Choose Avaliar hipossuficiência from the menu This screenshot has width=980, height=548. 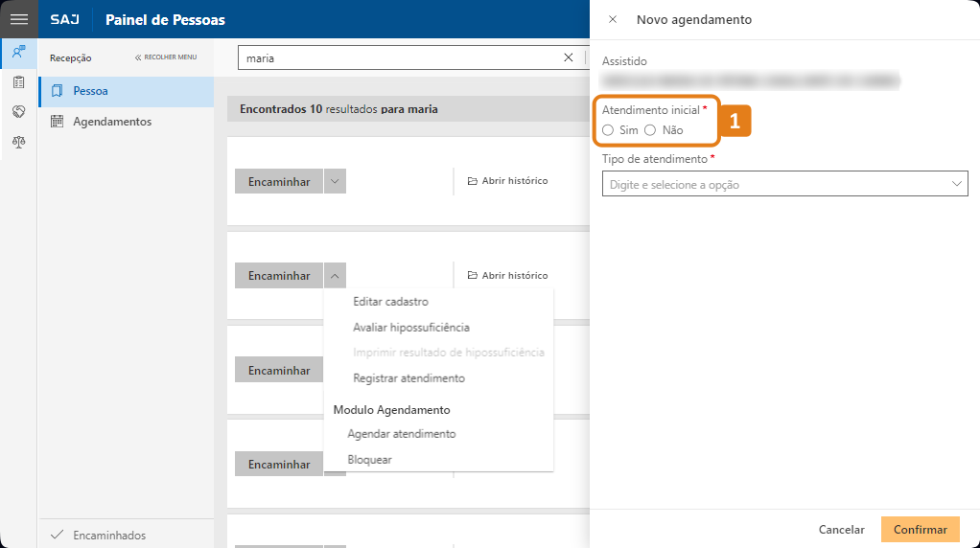pos(411,327)
